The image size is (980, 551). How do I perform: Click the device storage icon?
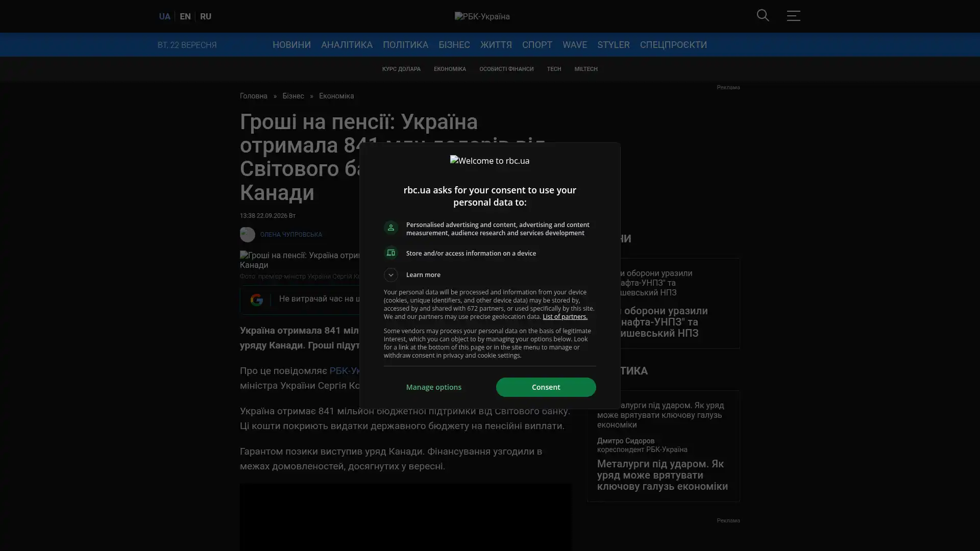pos(391,253)
